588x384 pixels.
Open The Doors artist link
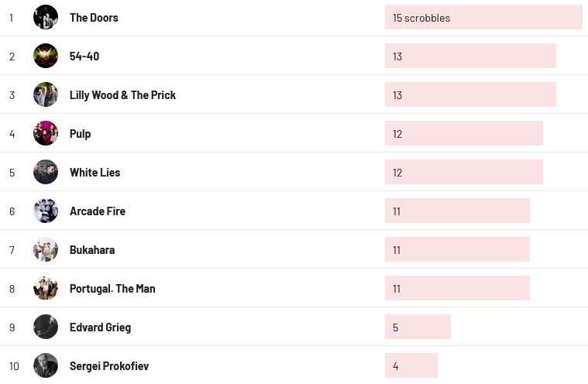[94, 18]
